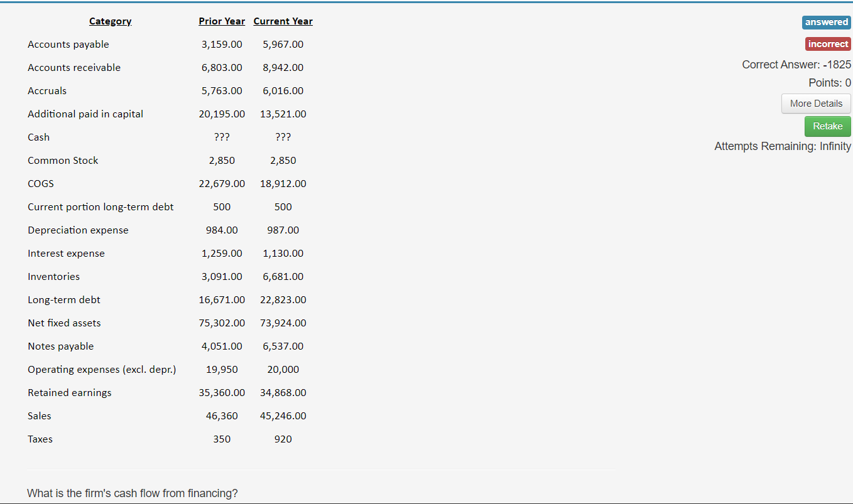Click the blue 'answered' badge
The image size is (853, 504).
click(x=826, y=22)
